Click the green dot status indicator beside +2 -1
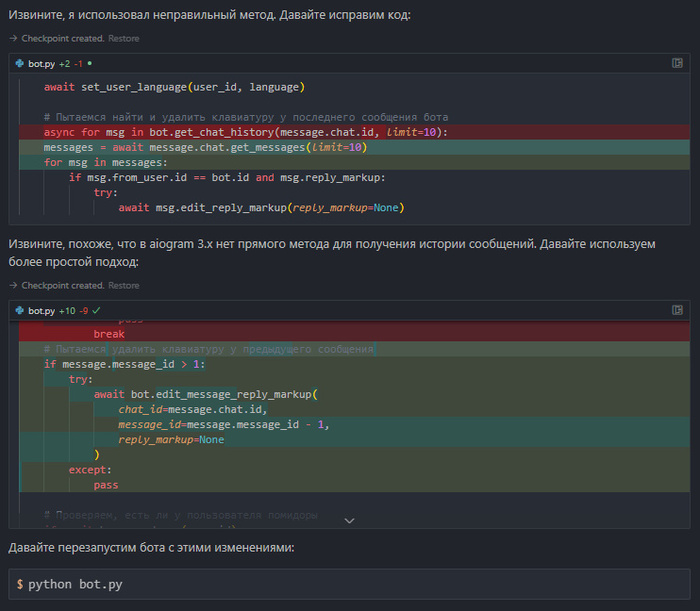 click(x=90, y=63)
